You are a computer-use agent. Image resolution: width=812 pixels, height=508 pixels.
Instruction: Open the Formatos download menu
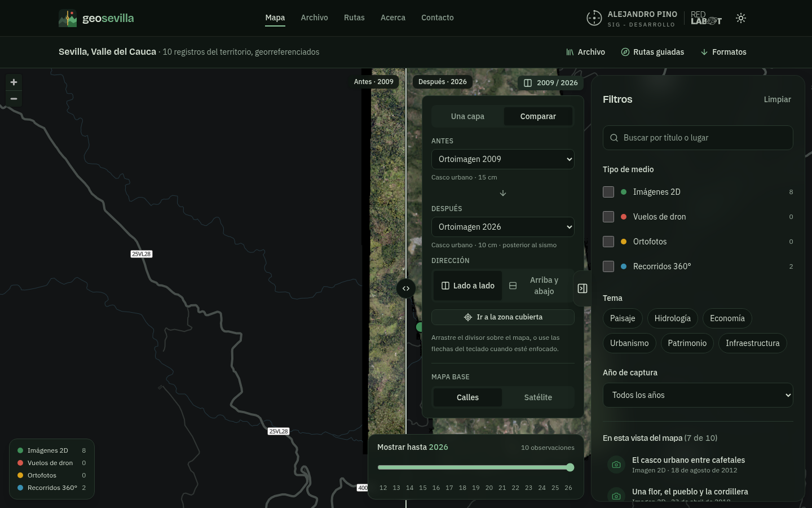click(723, 52)
